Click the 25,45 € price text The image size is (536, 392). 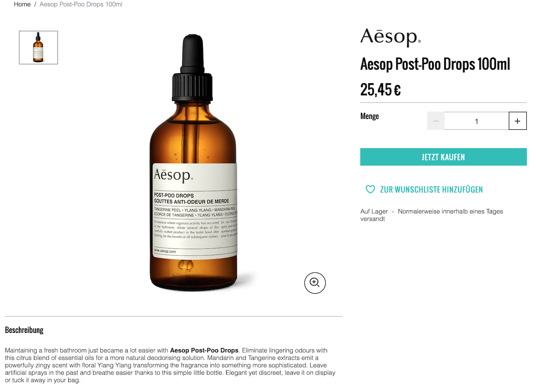pos(380,89)
